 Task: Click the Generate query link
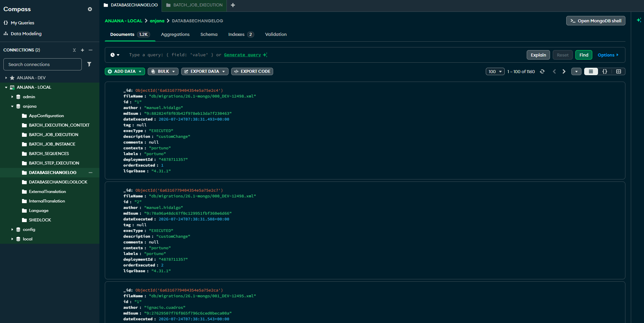point(242,55)
